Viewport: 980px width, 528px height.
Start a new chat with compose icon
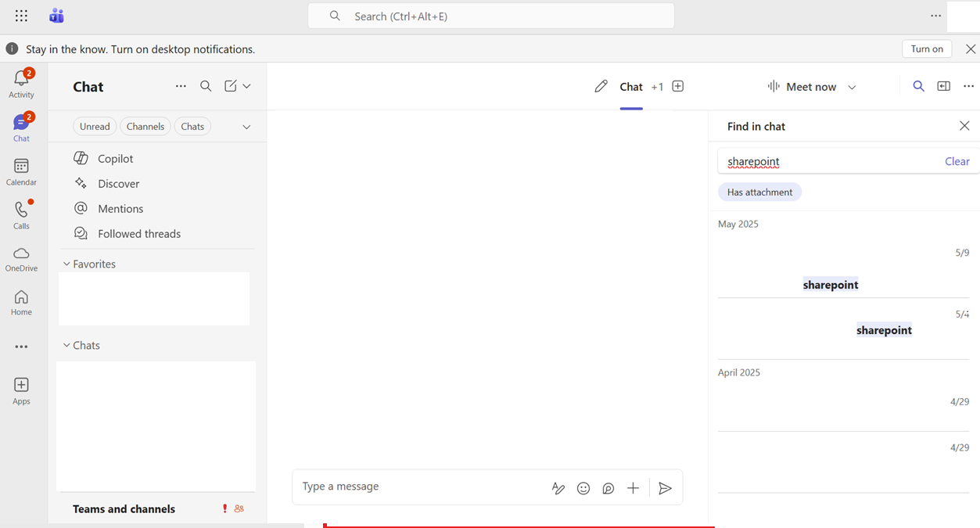(231, 86)
